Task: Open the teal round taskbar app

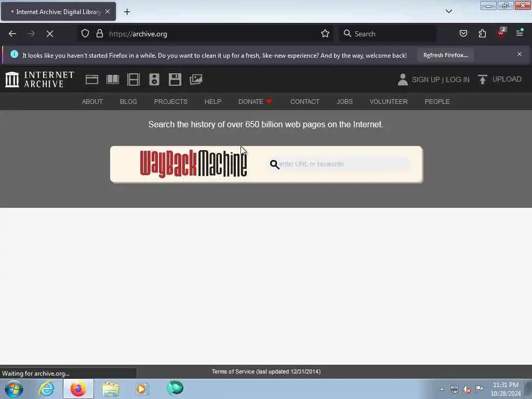Action: [x=175, y=388]
